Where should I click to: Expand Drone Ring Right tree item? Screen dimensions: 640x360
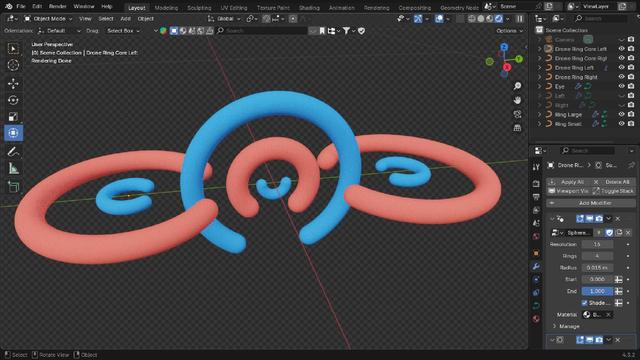[540, 77]
